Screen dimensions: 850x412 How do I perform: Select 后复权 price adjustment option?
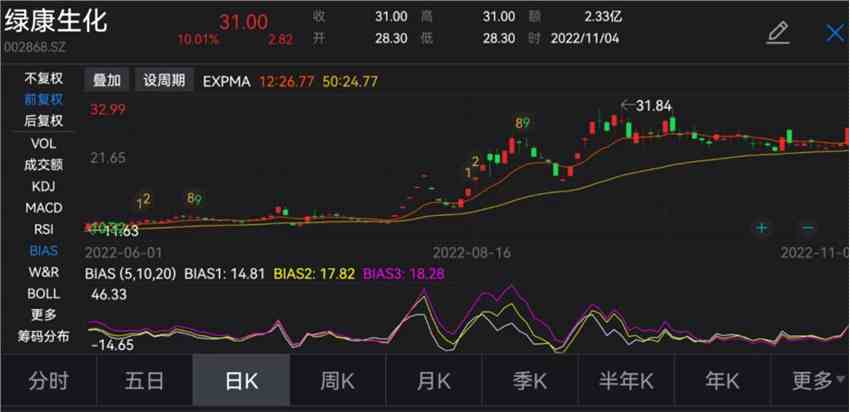coord(43,120)
